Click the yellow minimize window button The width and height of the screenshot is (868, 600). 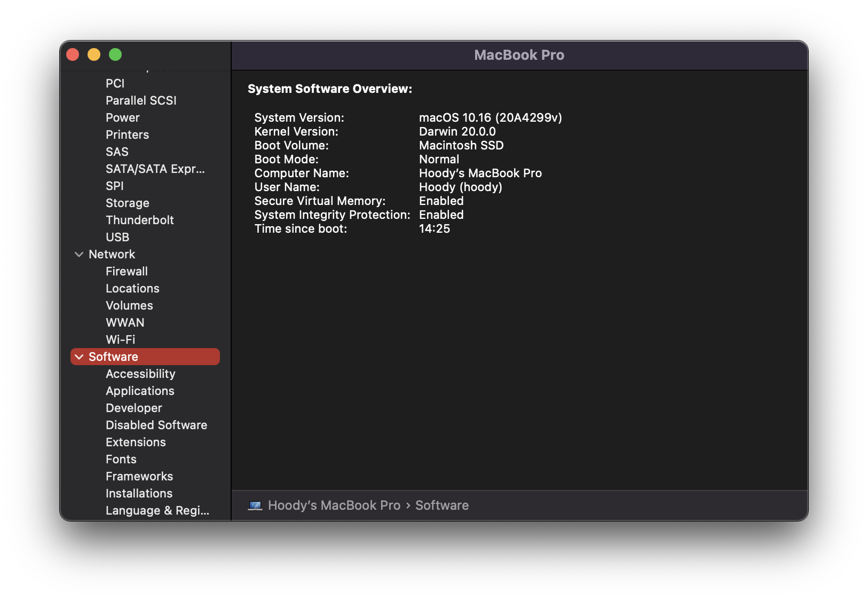94,54
